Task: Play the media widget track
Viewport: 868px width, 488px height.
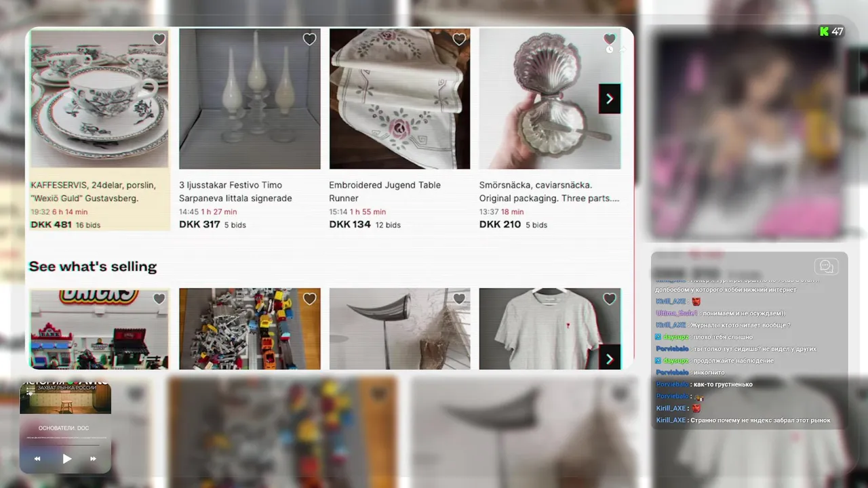Action: (66, 459)
